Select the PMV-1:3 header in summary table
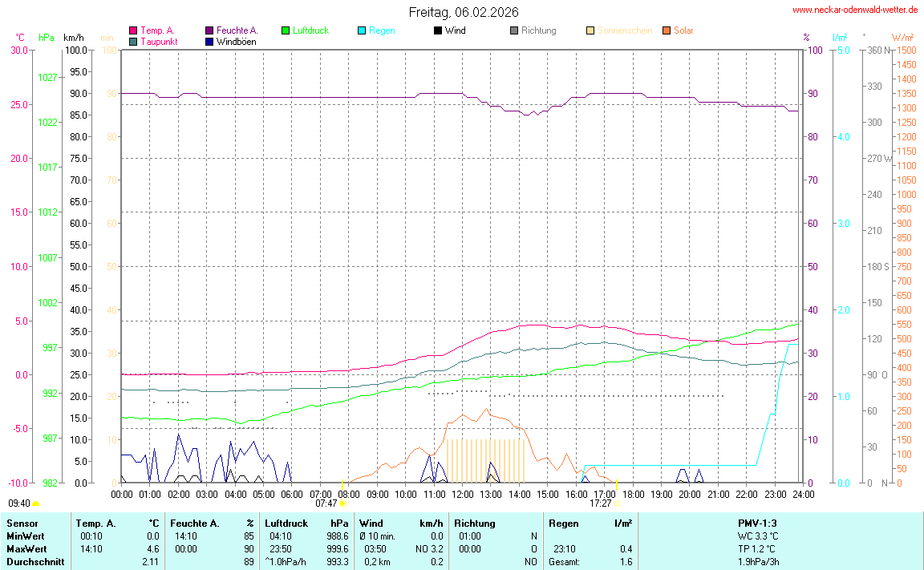The width and height of the screenshot is (924, 570). [x=757, y=523]
